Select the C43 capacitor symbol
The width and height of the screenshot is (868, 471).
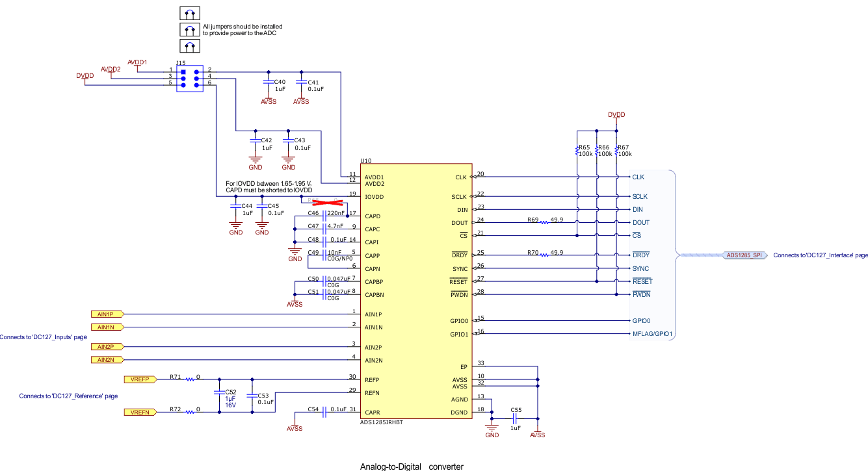click(x=287, y=141)
